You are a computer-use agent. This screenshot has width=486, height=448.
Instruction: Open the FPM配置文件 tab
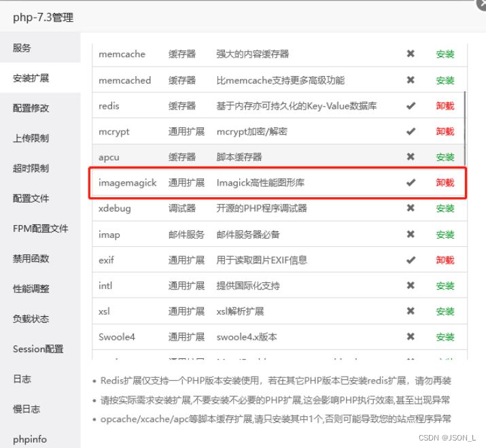coord(40,228)
